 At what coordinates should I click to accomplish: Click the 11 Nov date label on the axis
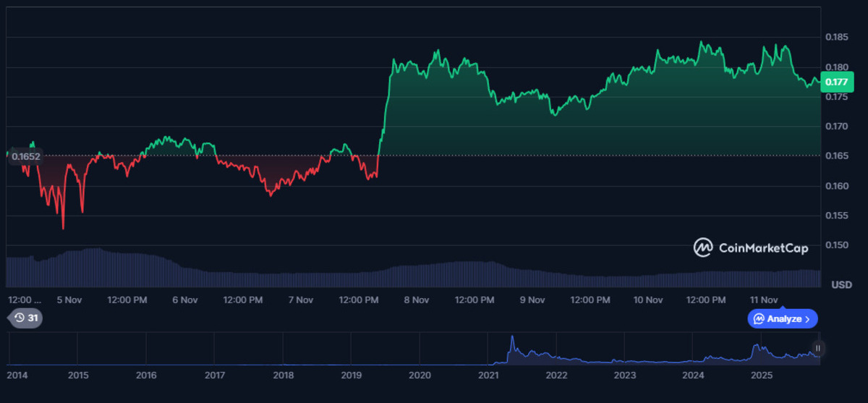pos(763,300)
